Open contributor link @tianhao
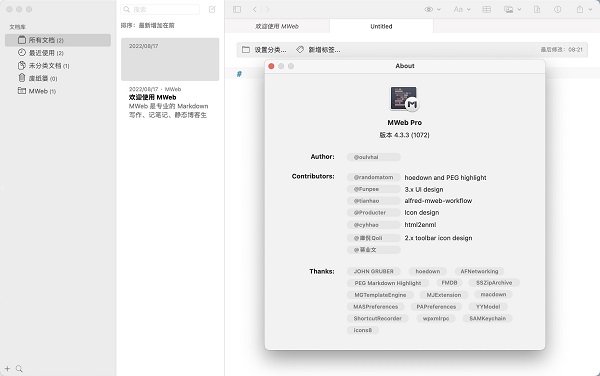 pyautogui.click(x=373, y=201)
